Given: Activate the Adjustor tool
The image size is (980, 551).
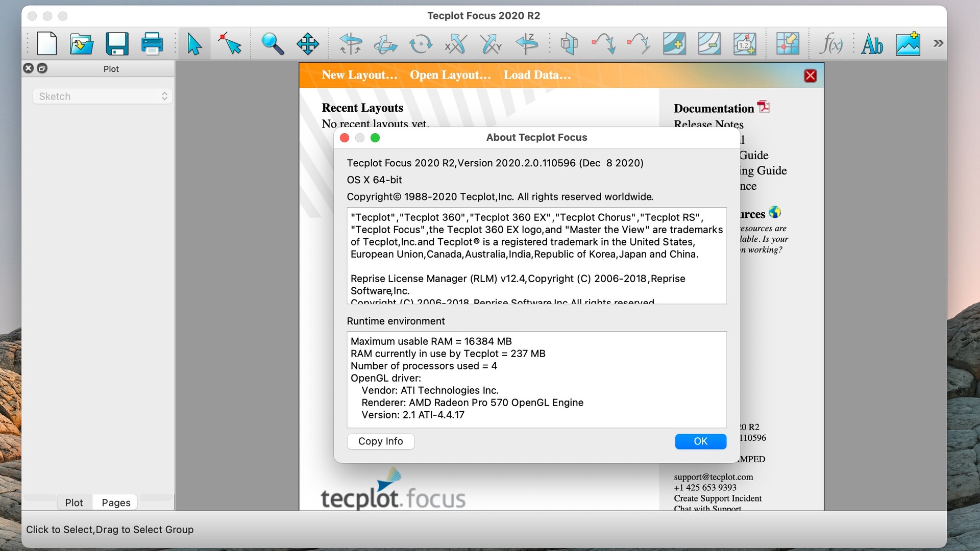Looking at the screenshot, I should coord(229,43).
